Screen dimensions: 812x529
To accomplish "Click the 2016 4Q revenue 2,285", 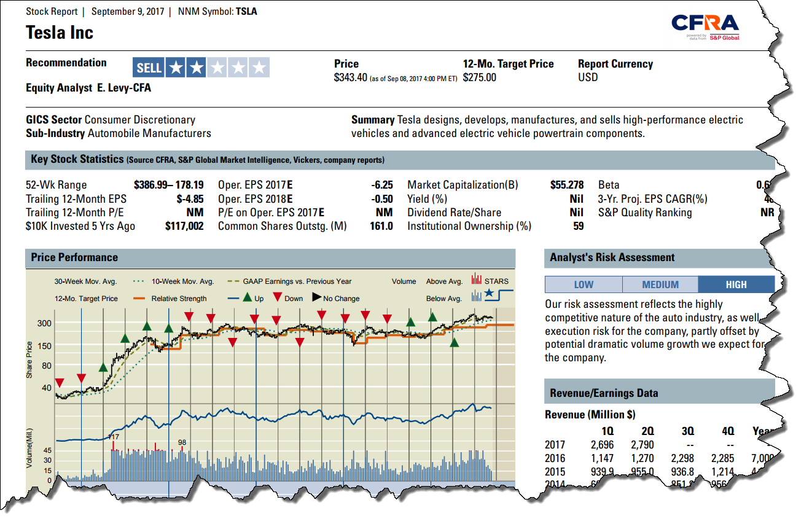I will 722,458.
